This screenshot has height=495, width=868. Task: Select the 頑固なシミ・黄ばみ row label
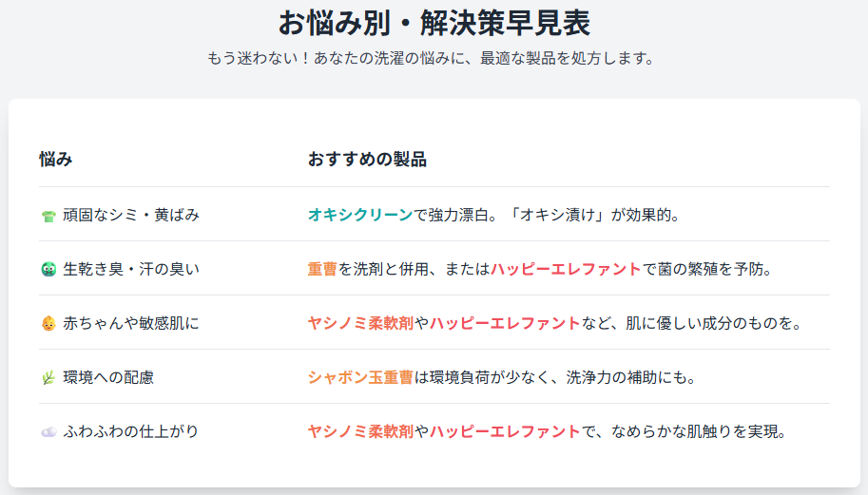(x=131, y=215)
